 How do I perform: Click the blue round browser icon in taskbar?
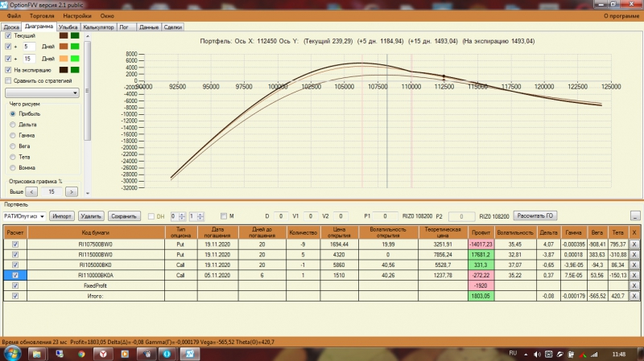(167, 354)
